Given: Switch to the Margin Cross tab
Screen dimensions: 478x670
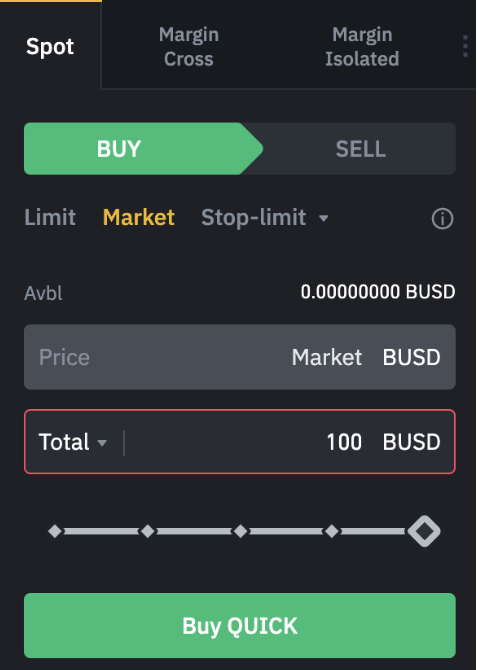Looking at the screenshot, I should coord(188,46).
